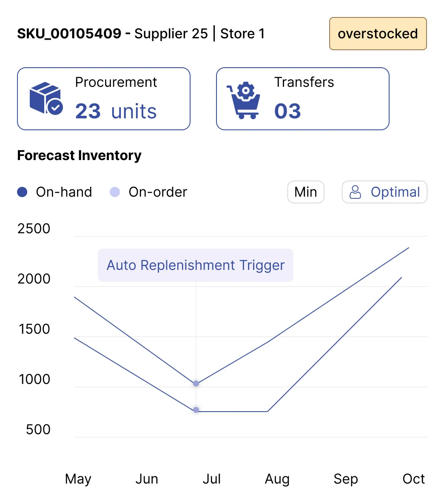Viewport: 444px width, 504px height.
Task: Click the Jul label on the x-axis
Action: point(211,479)
